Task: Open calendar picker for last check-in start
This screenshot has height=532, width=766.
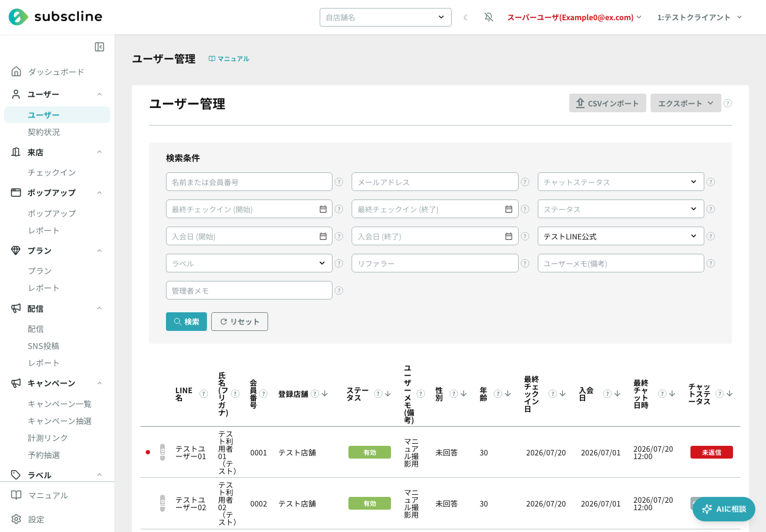Action: [x=323, y=209]
